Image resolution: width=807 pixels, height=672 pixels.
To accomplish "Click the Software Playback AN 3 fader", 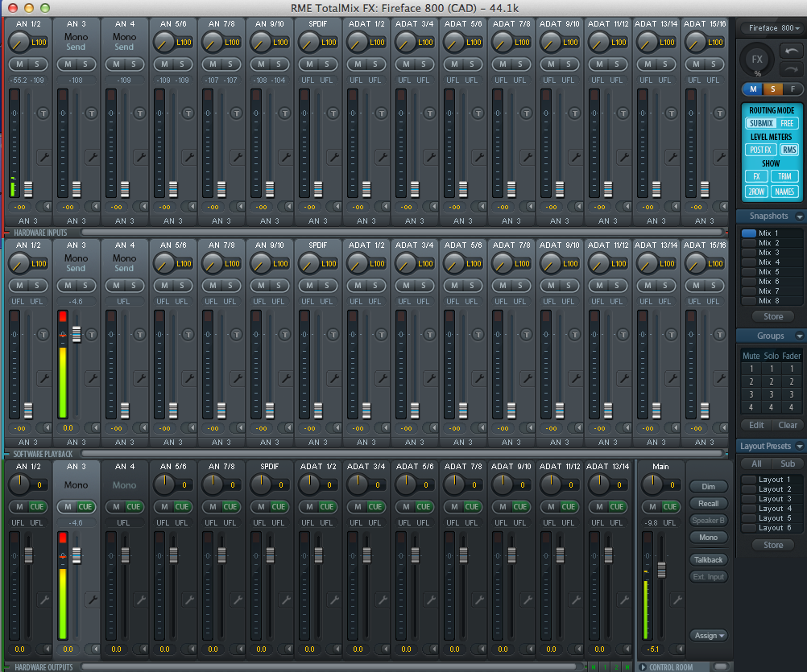I will [x=77, y=335].
